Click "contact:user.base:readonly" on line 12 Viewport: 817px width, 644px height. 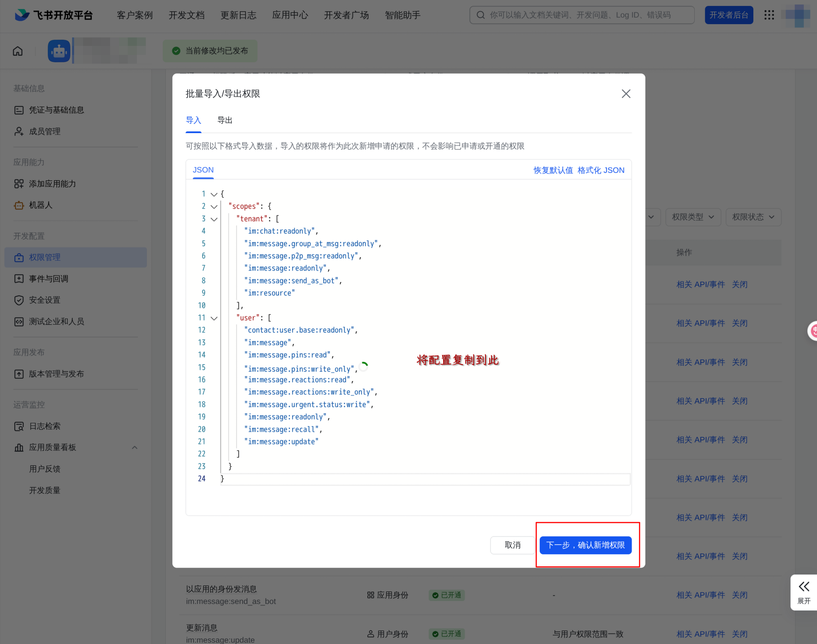tap(299, 330)
